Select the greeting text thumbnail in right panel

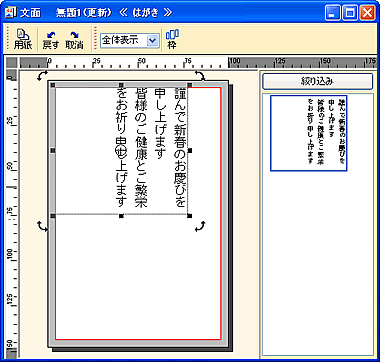(309, 133)
